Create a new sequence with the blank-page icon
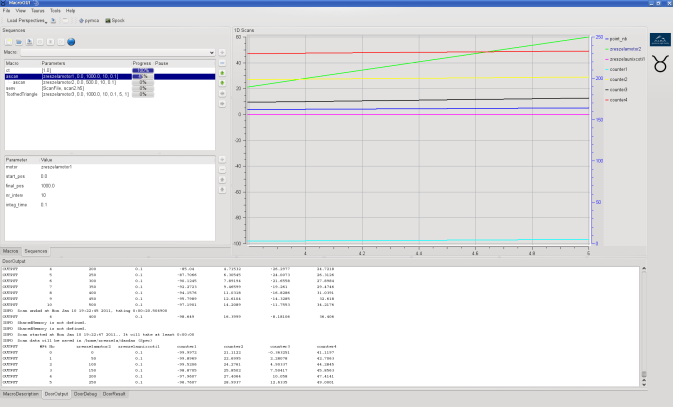 click(9, 42)
